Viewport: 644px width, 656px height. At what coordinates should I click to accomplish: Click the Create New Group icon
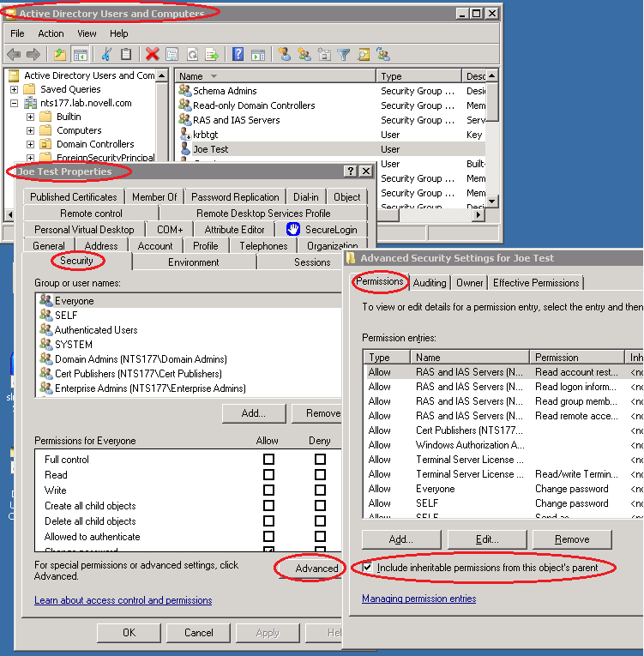pyautogui.click(x=304, y=54)
